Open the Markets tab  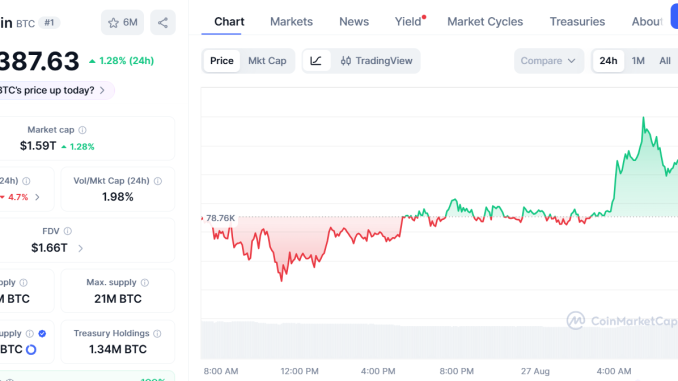[291, 22]
